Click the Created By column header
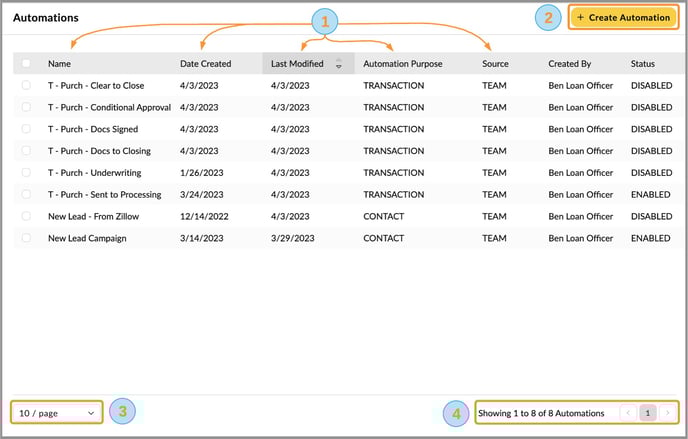The height and width of the screenshot is (439, 688). (x=569, y=64)
